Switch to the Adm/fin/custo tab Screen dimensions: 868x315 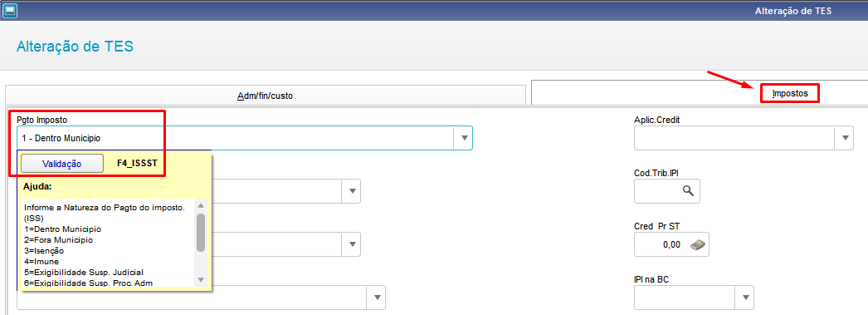click(266, 96)
